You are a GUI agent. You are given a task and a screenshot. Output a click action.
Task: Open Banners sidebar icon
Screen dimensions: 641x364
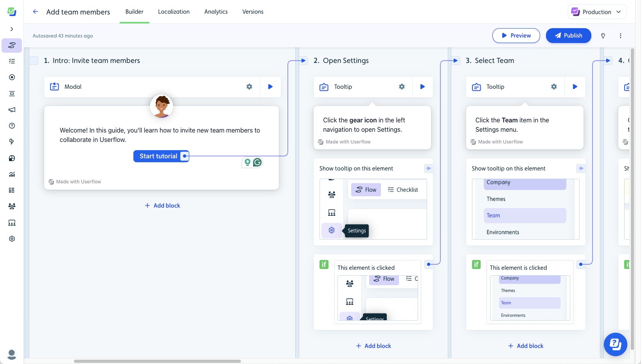[12, 93]
